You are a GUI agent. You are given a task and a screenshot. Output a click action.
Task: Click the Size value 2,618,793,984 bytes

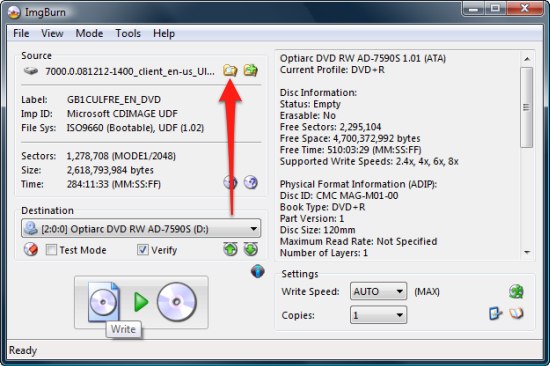[x=110, y=170]
